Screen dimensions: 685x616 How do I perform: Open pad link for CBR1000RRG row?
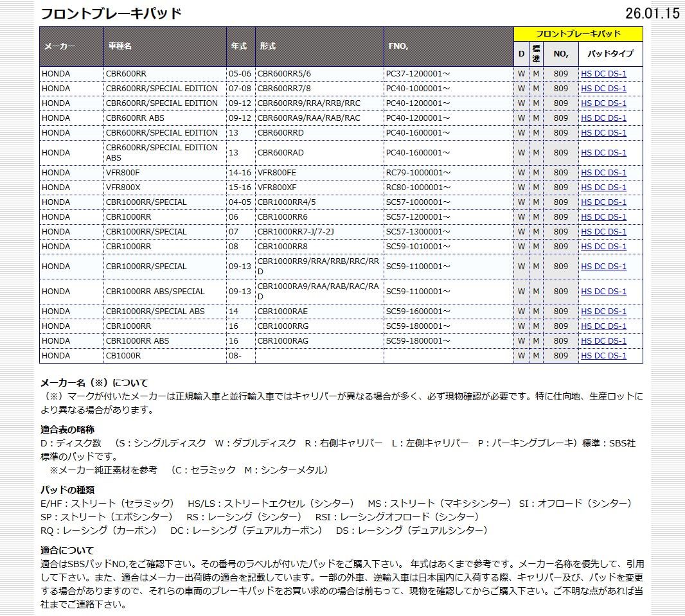pos(603,326)
